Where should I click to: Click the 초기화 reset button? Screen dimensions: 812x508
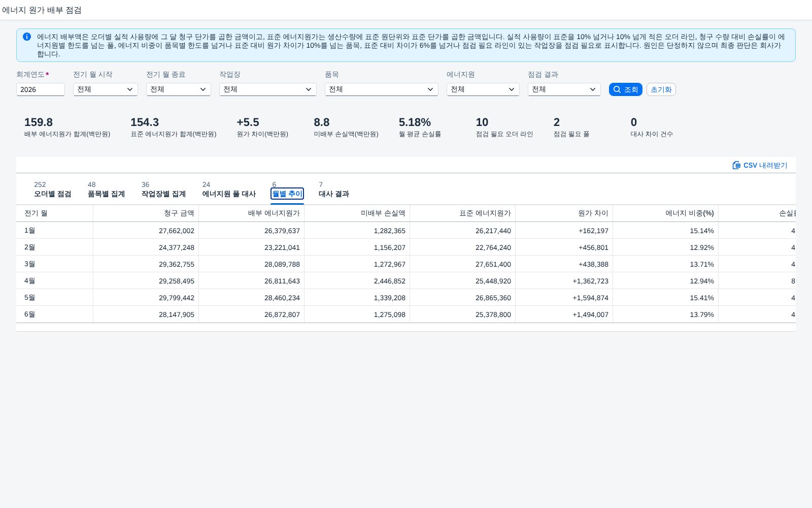tap(661, 89)
